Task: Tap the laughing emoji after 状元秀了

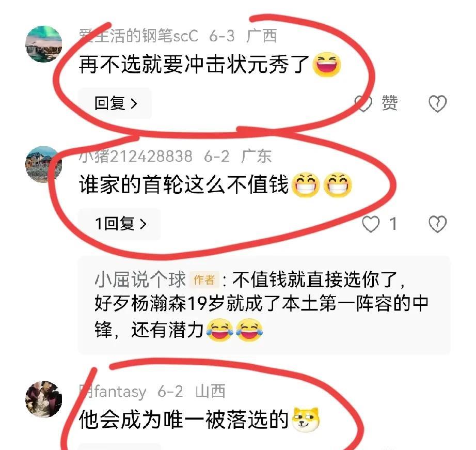Action: click(x=327, y=65)
